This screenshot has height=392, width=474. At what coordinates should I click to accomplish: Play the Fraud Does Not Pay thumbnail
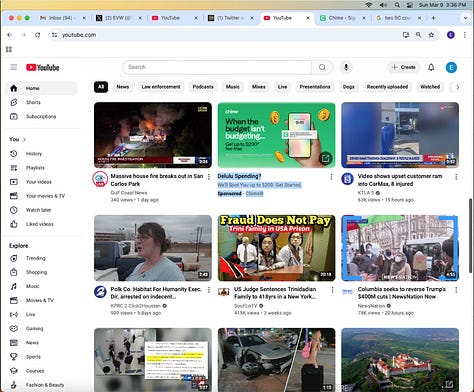click(276, 248)
